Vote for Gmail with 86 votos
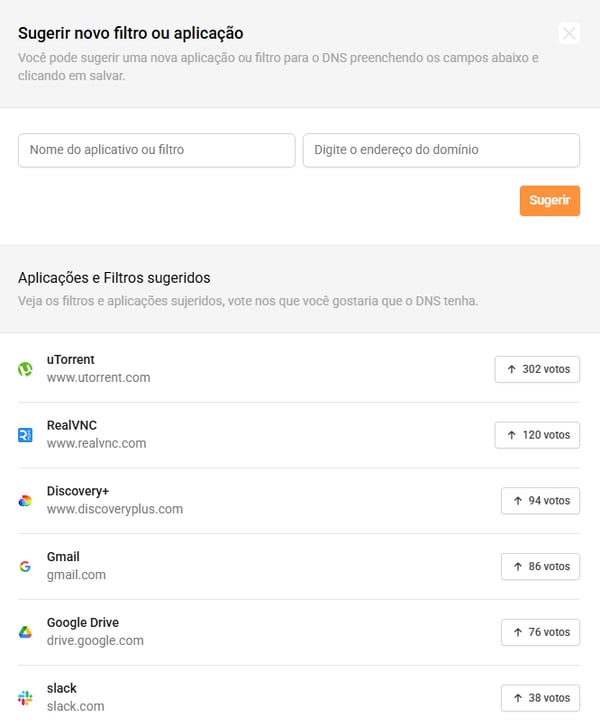The image size is (600, 726). [x=540, y=566]
